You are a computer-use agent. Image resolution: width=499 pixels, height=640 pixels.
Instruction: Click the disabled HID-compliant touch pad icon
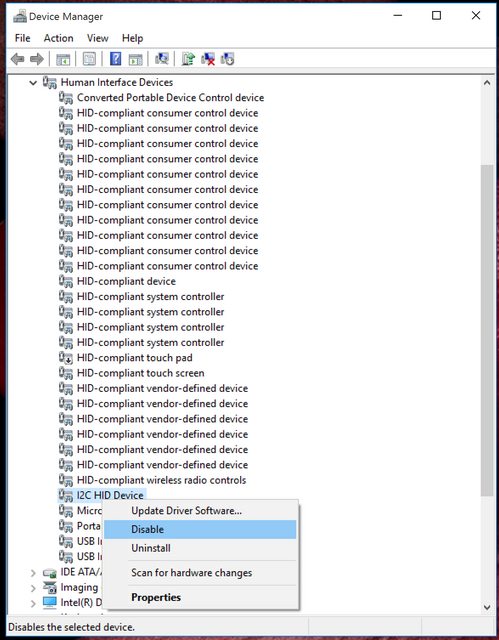66,358
